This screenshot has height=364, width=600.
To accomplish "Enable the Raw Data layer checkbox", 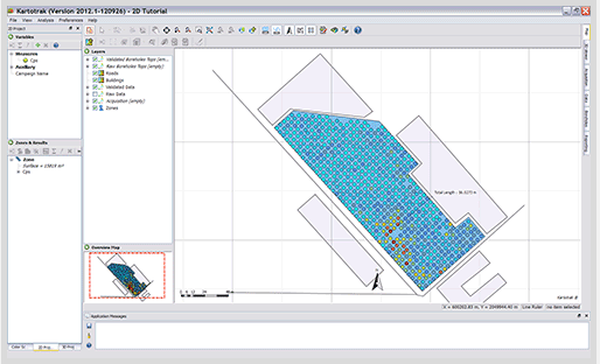I will tap(95, 94).
